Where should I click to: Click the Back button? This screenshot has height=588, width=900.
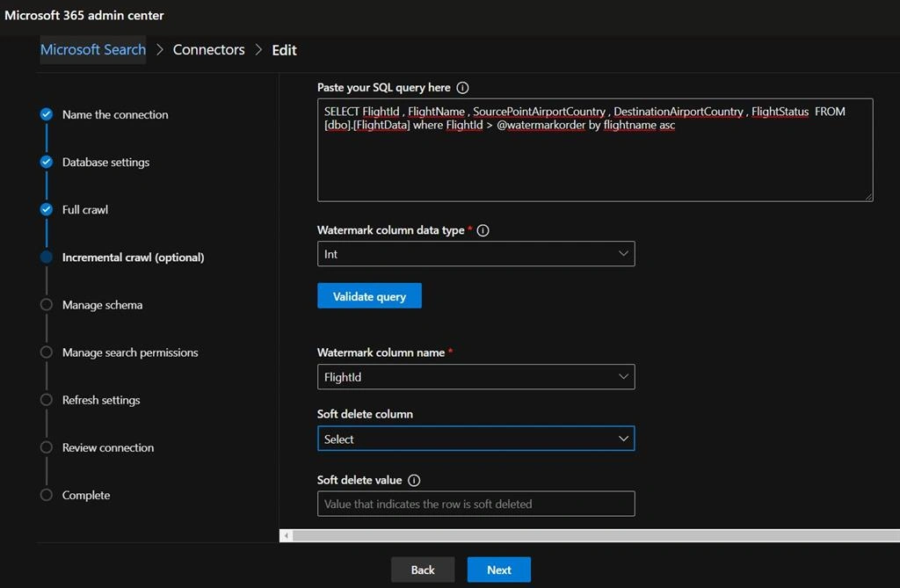click(x=423, y=570)
